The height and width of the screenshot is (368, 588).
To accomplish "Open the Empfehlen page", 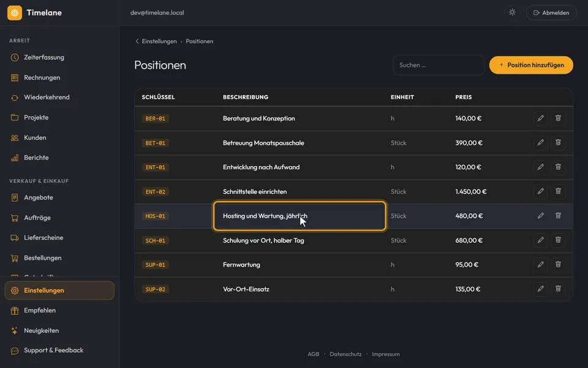I will 59,310.
